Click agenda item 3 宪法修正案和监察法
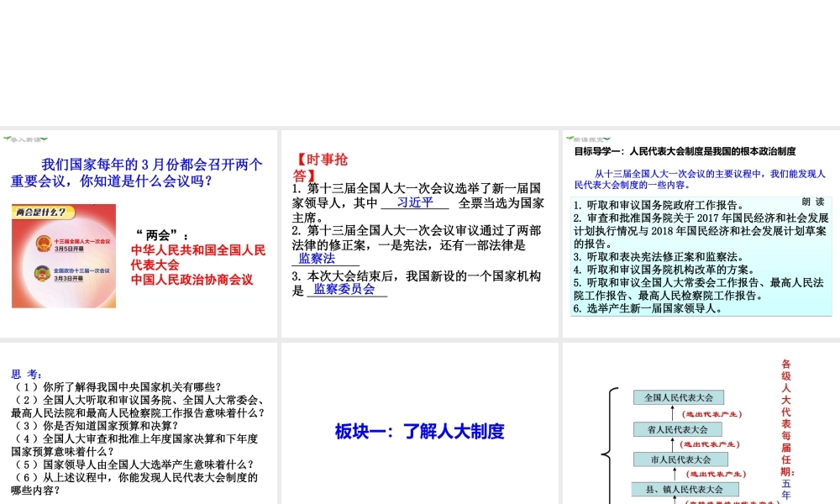840x504 pixels. (x=659, y=256)
